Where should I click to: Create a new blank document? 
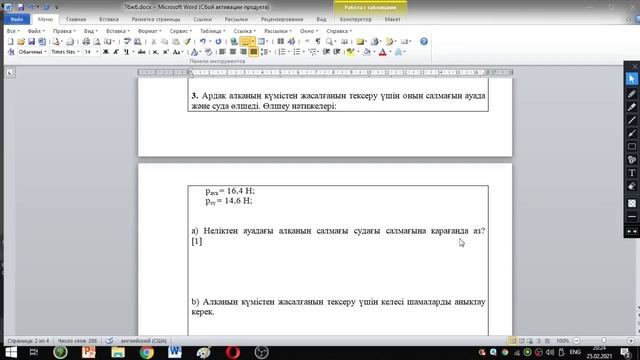tap(10, 42)
